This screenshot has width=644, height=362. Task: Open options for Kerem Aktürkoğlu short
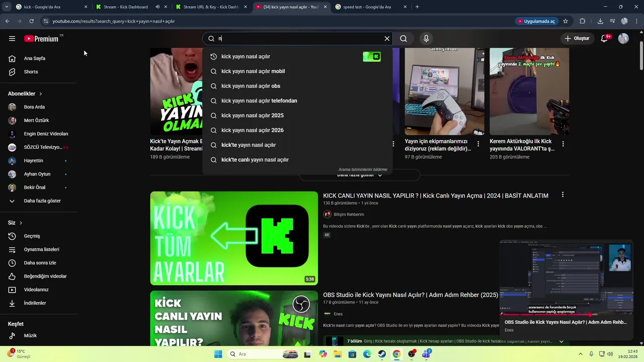pyautogui.click(x=563, y=144)
